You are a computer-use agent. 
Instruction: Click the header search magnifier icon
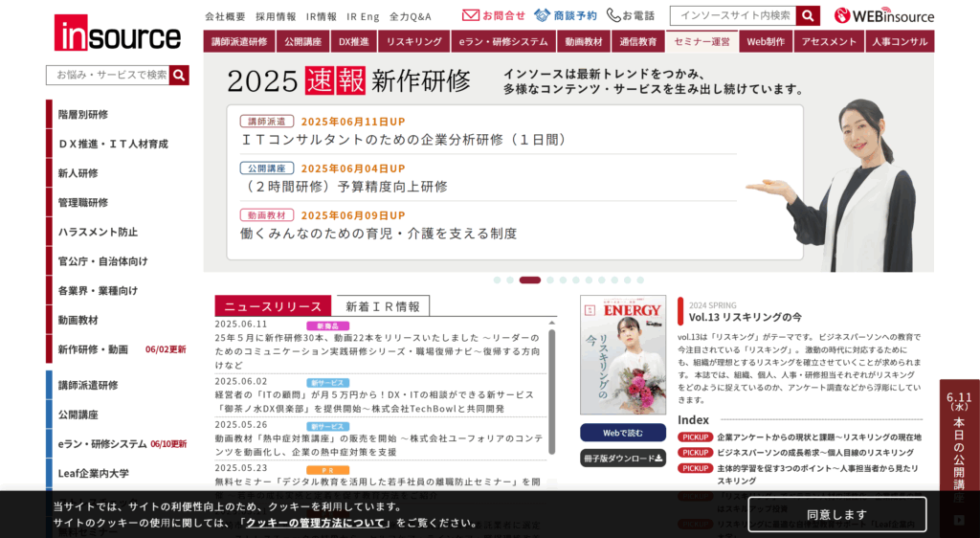point(809,15)
